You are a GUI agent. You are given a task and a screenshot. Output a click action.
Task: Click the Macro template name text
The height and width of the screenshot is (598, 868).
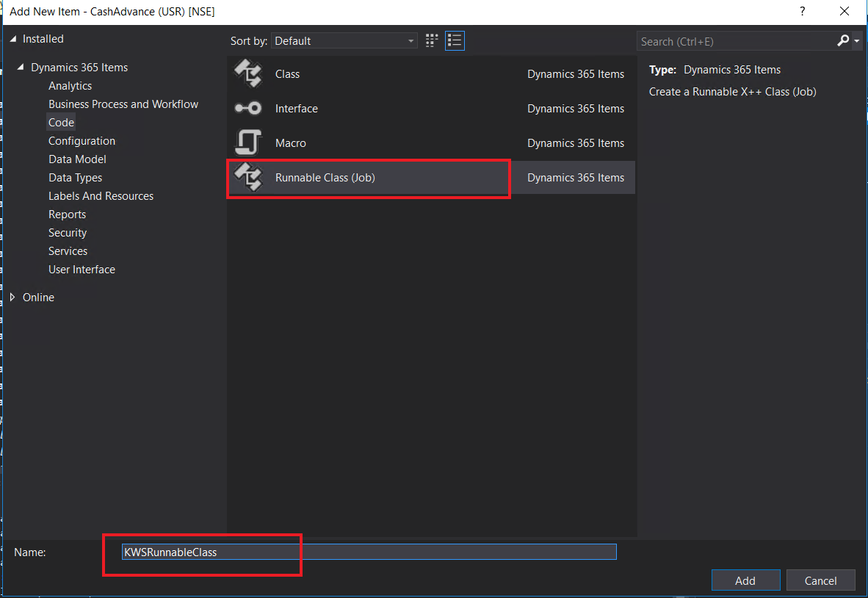pos(291,143)
